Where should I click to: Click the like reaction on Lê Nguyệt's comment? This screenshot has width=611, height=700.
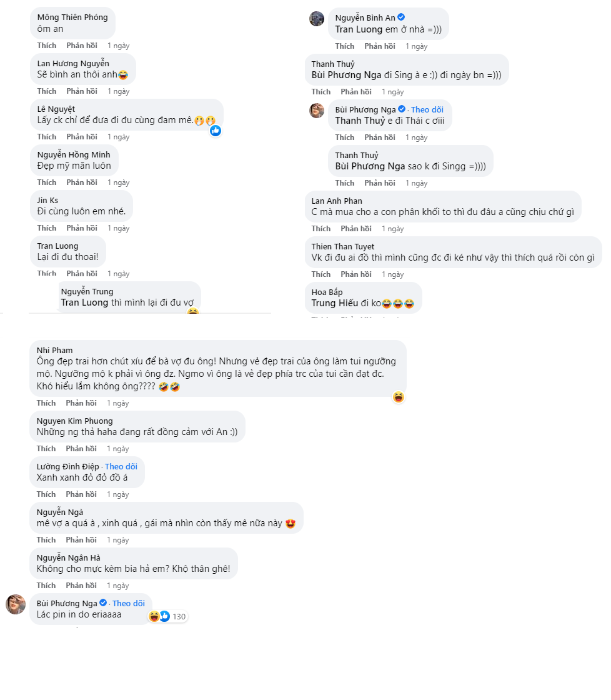click(x=216, y=130)
